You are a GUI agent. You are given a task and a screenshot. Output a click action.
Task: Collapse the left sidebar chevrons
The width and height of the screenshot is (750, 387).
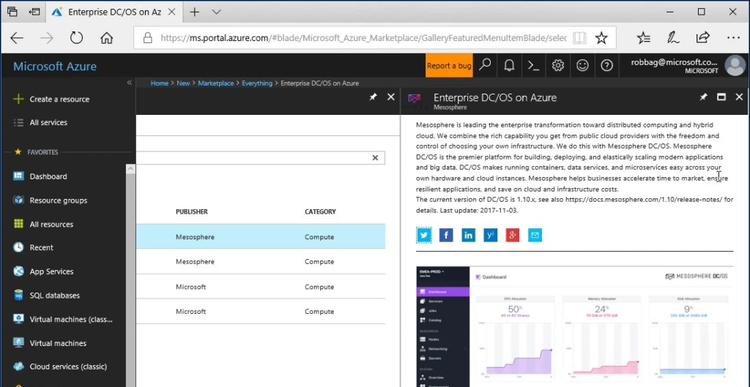(129, 83)
